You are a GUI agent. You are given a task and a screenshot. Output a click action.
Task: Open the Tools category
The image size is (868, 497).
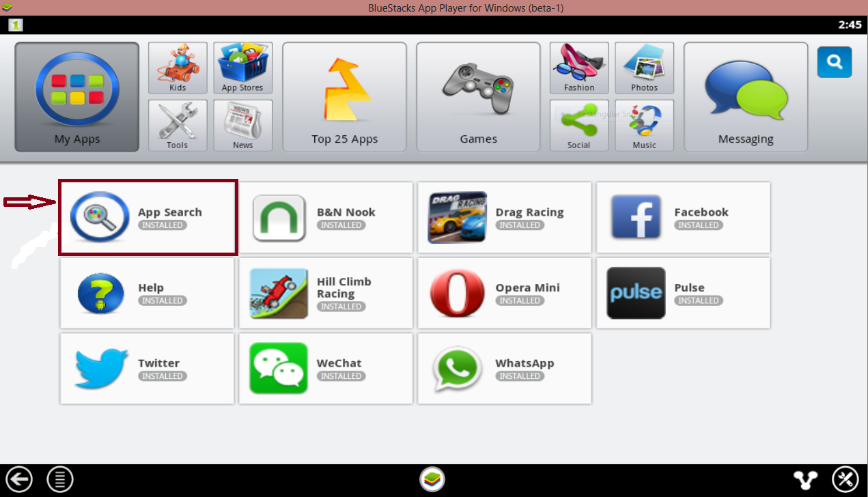pyautogui.click(x=178, y=126)
